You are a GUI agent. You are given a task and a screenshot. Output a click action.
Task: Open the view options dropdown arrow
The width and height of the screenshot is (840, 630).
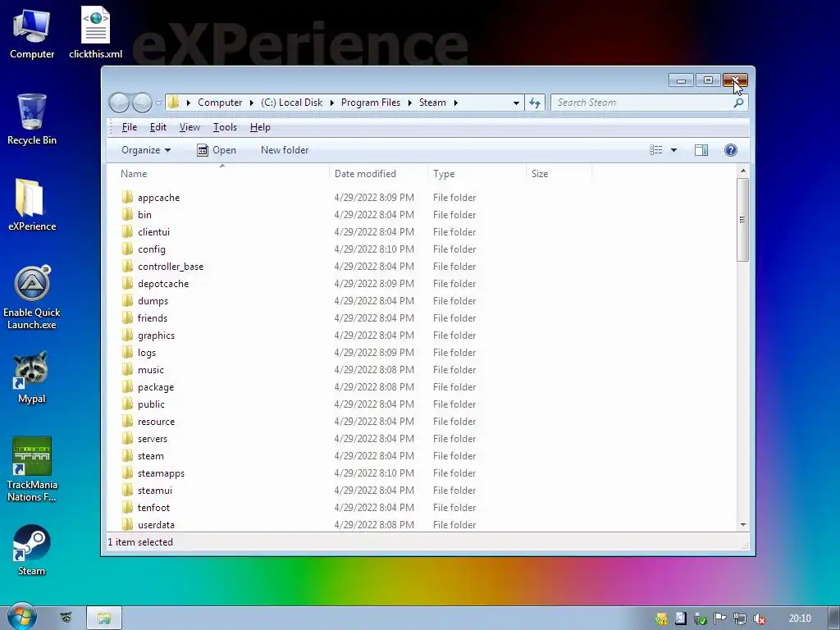pos(674,150)
